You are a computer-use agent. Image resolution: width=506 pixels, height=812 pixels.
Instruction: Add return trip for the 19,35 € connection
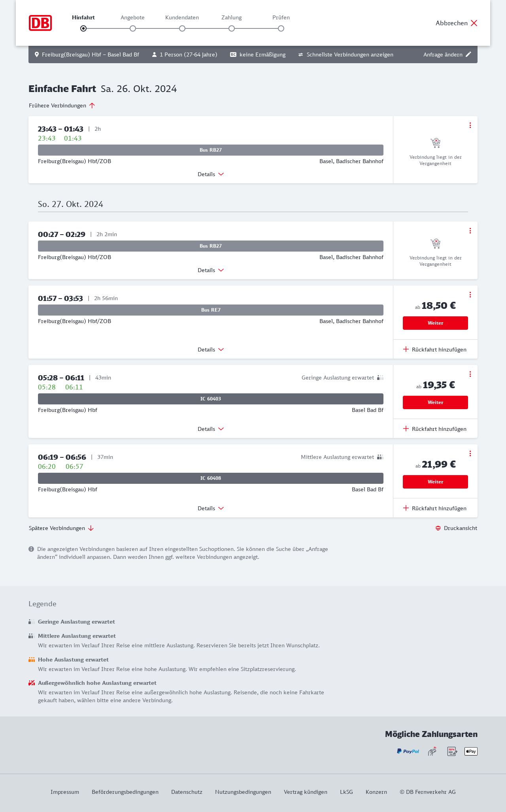point(435,429)
